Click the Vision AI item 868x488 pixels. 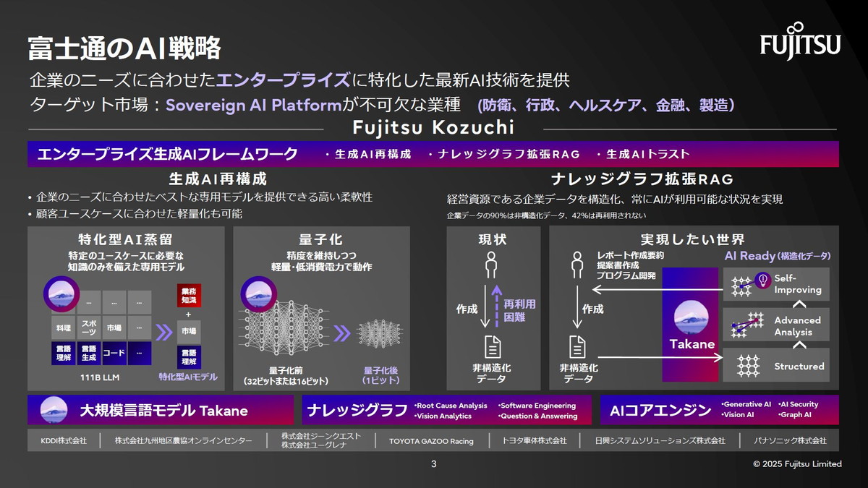[x=738, y=415]
